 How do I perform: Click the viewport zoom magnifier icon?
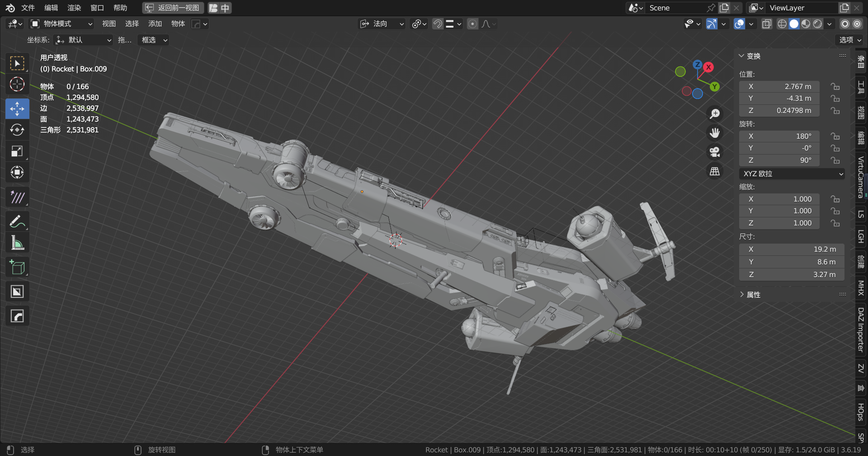715,114
